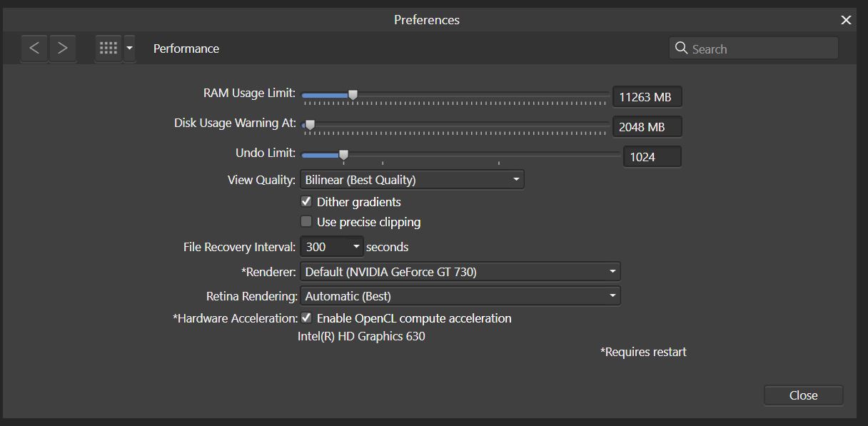Expand the File Recovery Interval dropdown
The height and width of the screenshot is (426, 868).
332,247
